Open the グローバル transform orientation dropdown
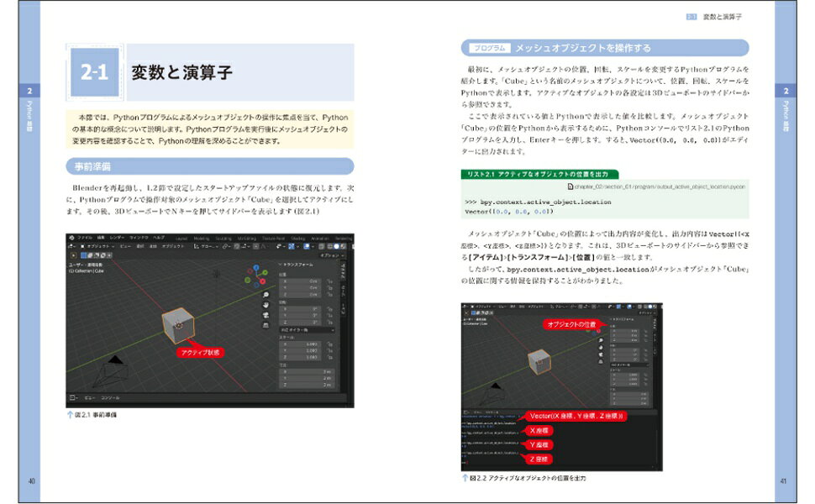Image resolution: width=815 pixels, height=504 pixels. (206, 246)
